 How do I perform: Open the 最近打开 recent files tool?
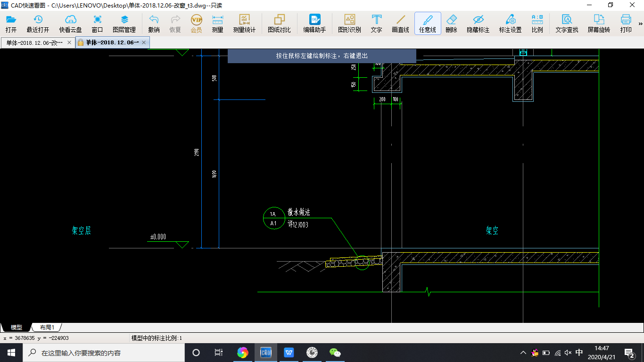click(x=38, y=24)
